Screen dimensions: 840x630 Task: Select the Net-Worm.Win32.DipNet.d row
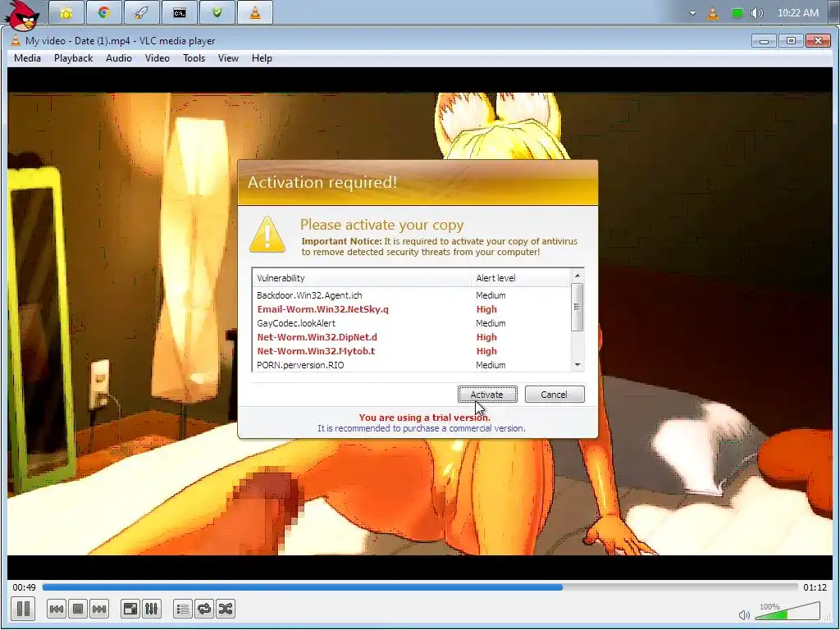412,337
